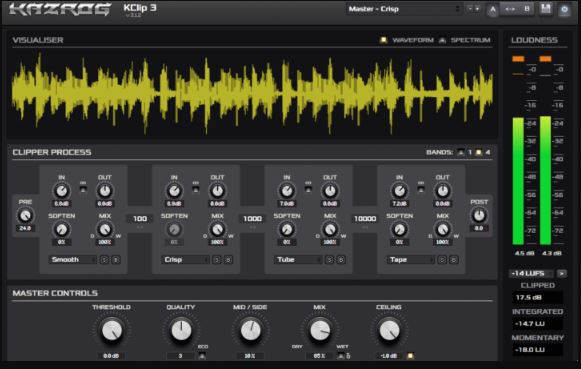This screenshot has width=581, height=369.
Task: Click the 1000 crossover frequency field
Action: (x=252, y=219)
